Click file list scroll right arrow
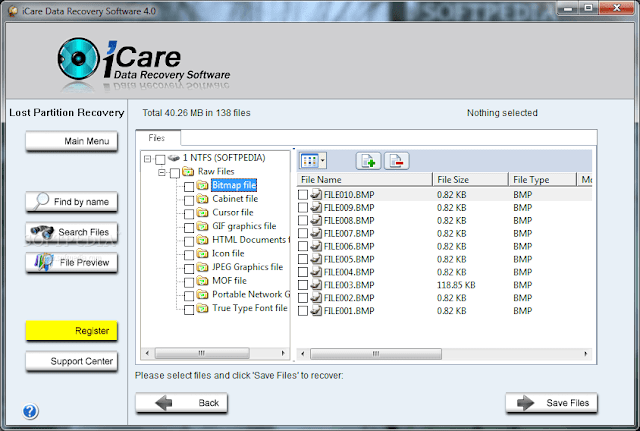The height and width of the screenshot is (431, 640). coord(586,354)
